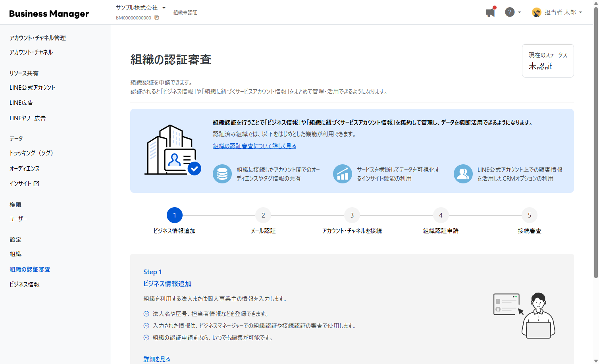Click the building verification illustration

click(x=173, y=150)
